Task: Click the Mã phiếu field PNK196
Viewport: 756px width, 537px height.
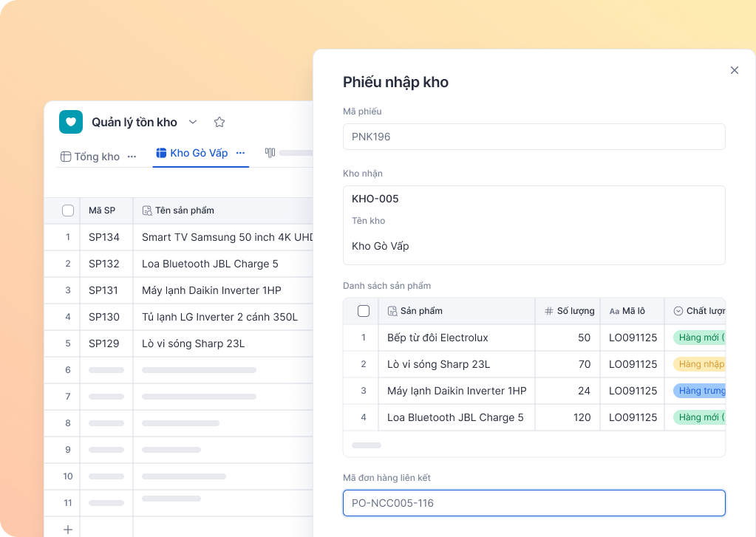Action: click(534, 137)
